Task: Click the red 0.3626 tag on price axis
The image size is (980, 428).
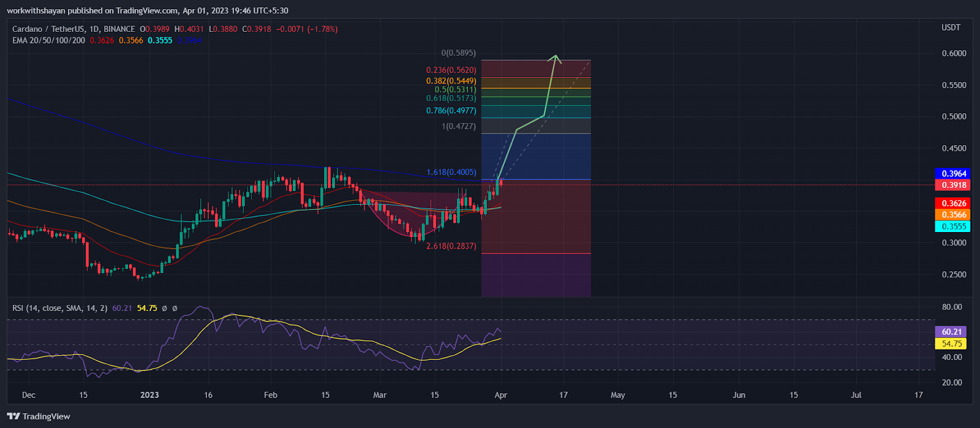Action: [952, 203]
